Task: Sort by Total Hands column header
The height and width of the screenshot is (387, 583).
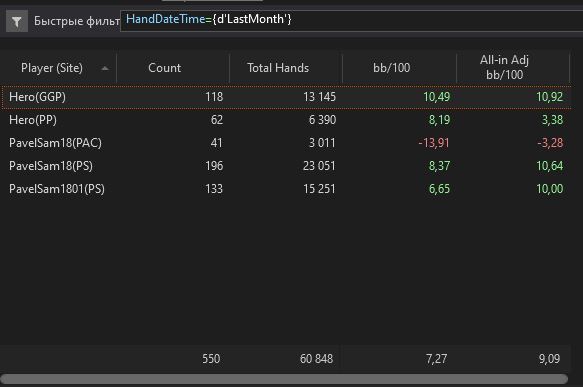Action: pos(286,68)
